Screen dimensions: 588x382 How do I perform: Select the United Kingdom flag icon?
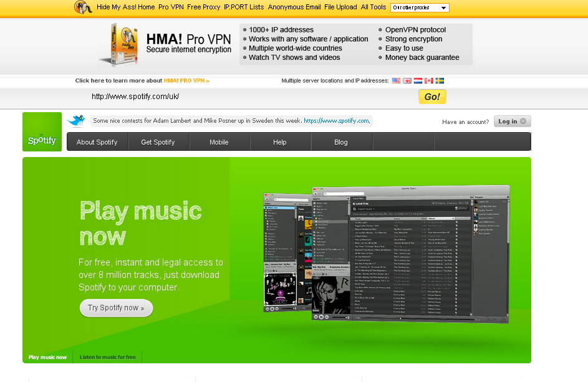(407, 80)
